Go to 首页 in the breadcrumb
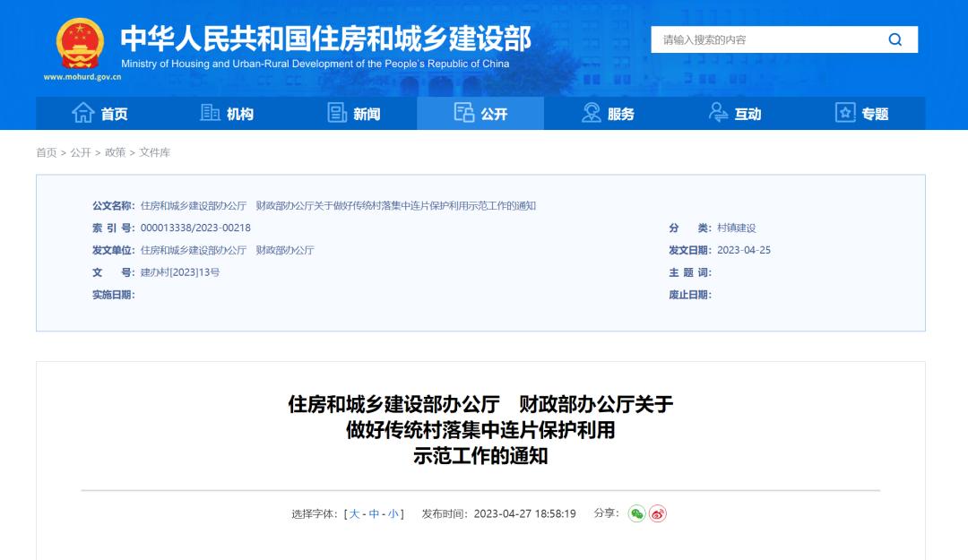The image size is (968, 560). pos(47,152)
